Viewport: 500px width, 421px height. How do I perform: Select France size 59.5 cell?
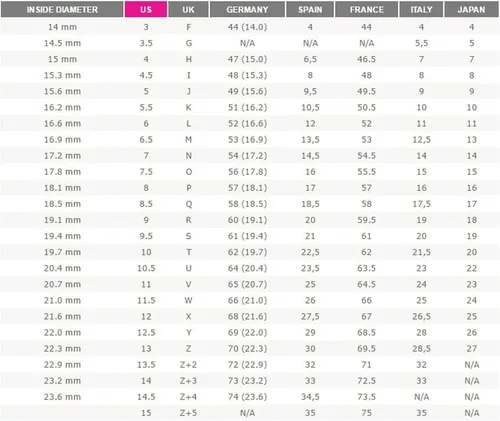pyautogui.click(x=366, y=220)
